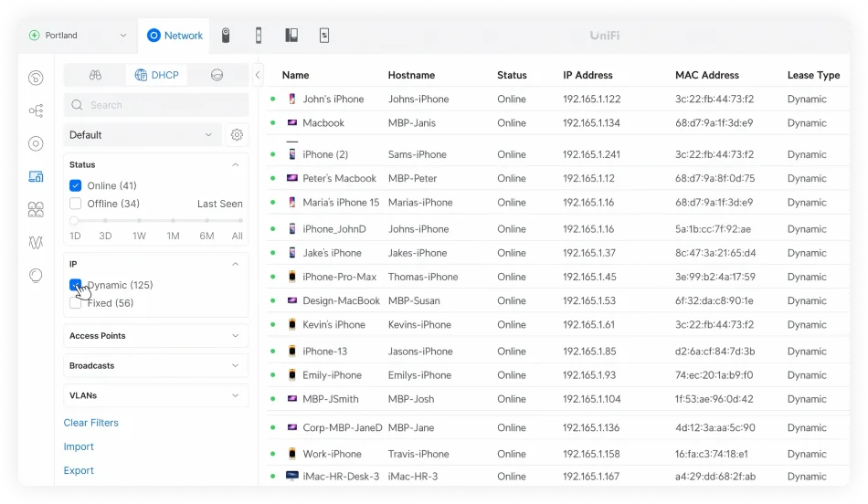
Task: Click the Clear Filters link
Action: point(90,423)
